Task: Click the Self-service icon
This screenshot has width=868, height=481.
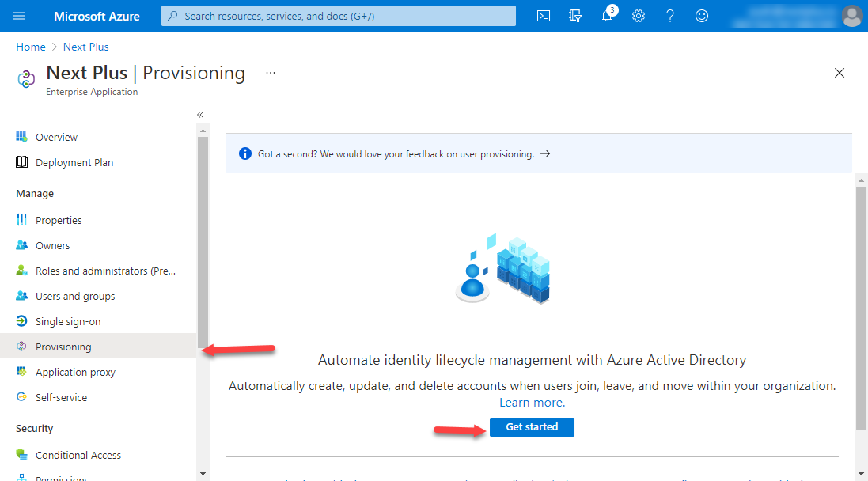Action: (x=21, y=397)
